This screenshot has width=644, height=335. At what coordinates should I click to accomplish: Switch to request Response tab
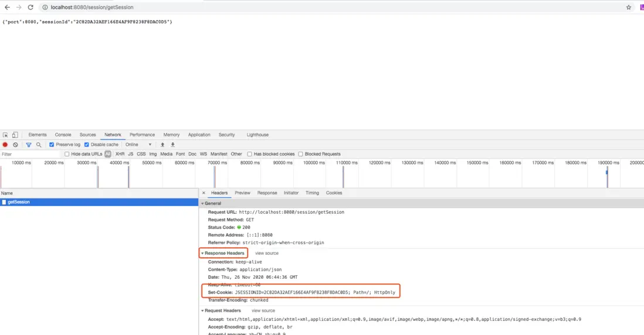[267, 193]
